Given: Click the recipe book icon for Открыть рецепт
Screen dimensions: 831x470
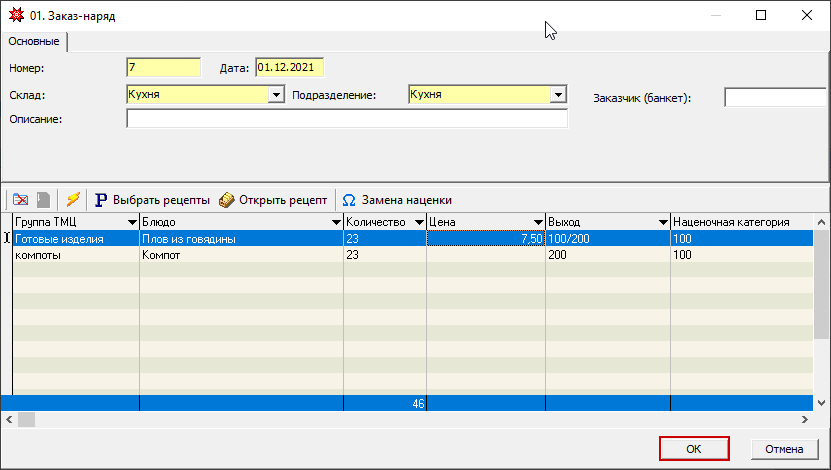Looking at the screenshot, I should 227,199.
